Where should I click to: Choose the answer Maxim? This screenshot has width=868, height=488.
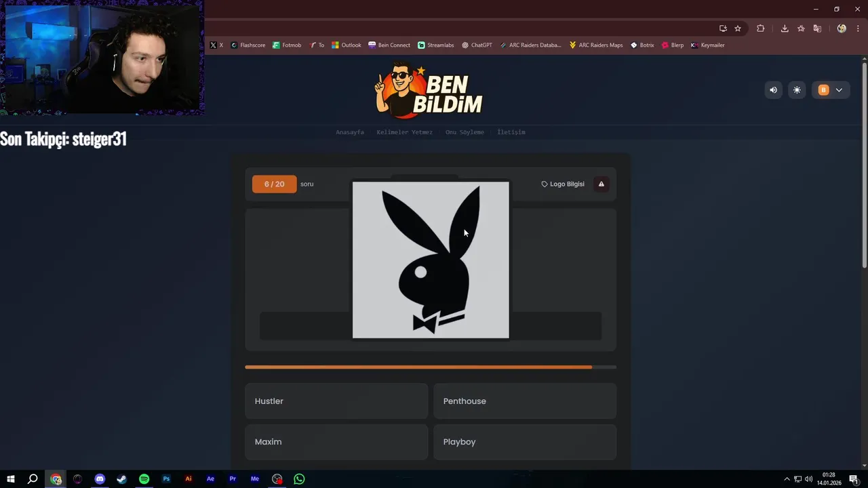click(336, 442)
